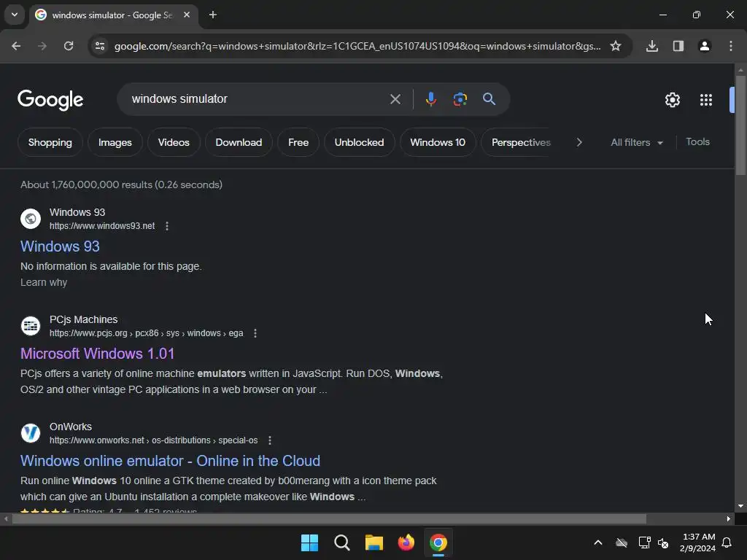The image size is (747, 560).
Task: Open a new browser tab
Action: (213, 15)
